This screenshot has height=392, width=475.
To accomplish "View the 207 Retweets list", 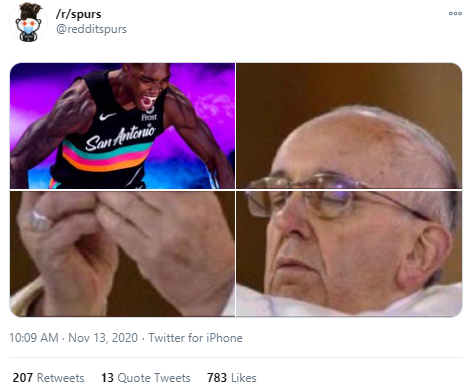I will (48, 378).
